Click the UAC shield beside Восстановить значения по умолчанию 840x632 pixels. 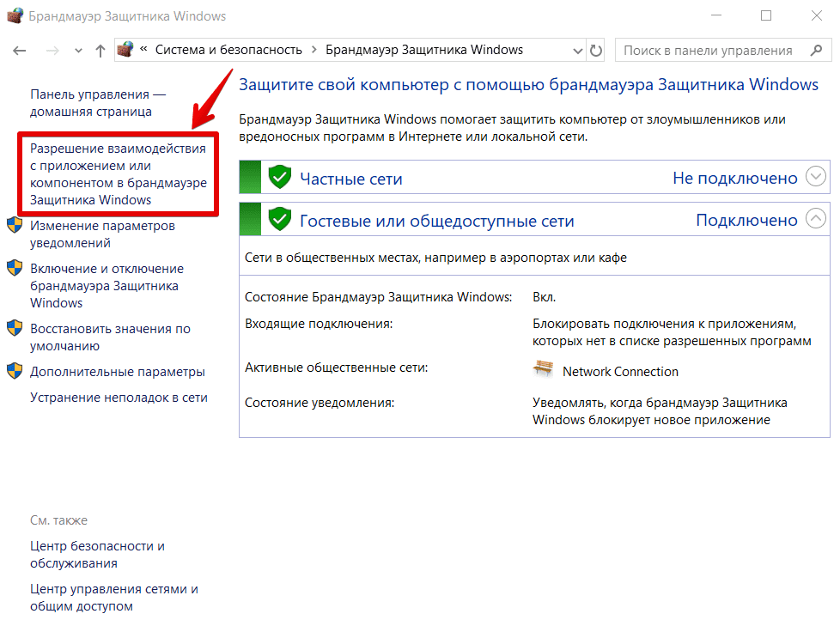coord(14,327)
